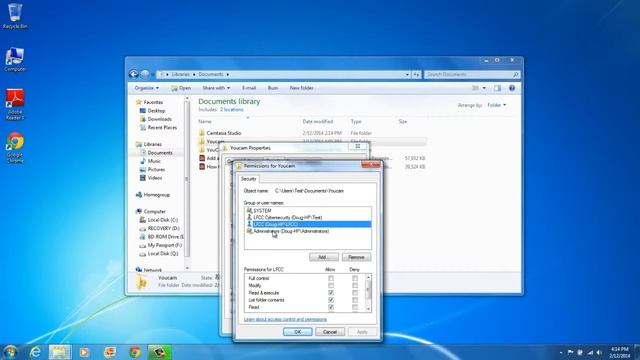Launch Internet Explorer from taskbar
The height and width of the screenshot is (360, 640).
pos(36,352)
